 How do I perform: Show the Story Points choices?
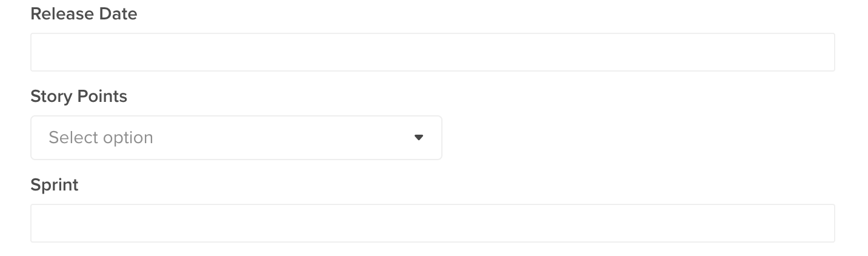(x=236, y=138)
